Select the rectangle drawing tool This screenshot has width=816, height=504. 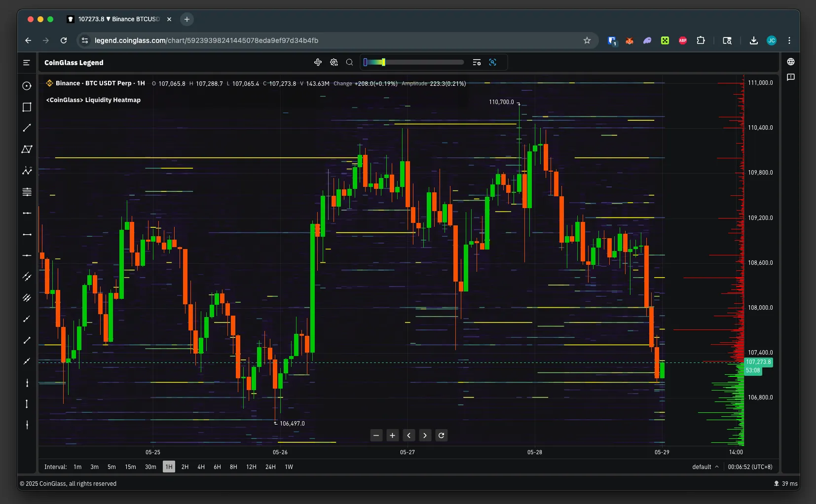click(x=27, y=107)
